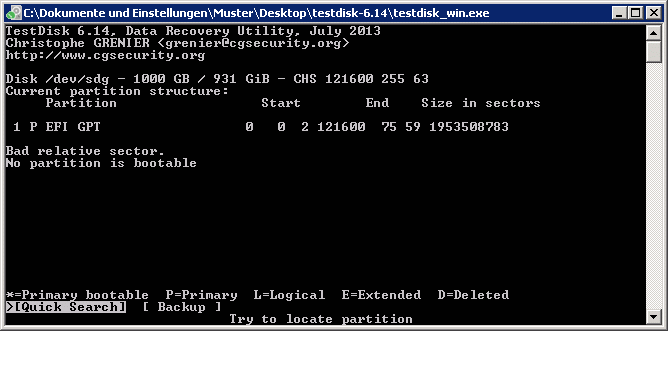Click 'No partition is bootable' message
The height and width of the screenshot is (384, 668).
[x=101, y=163]
